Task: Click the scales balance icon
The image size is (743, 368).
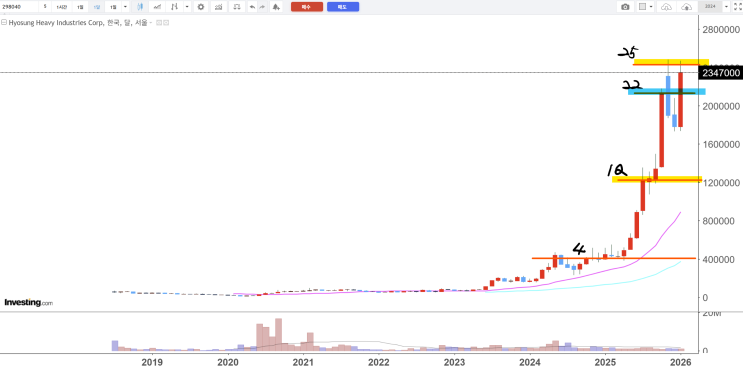Action: [236, 7]
